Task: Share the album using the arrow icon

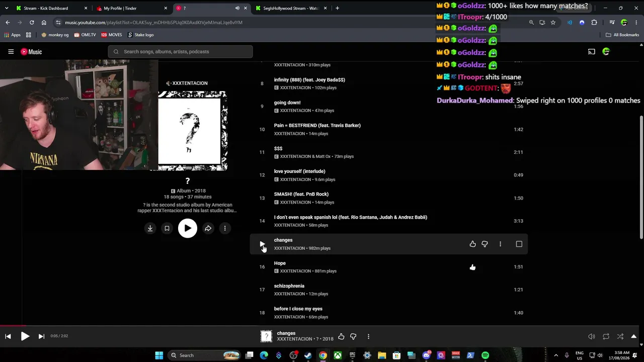Action: coord(208,228)
